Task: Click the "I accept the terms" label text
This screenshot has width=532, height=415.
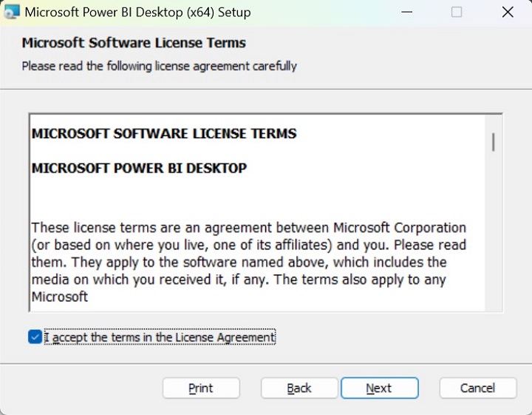Action: [160, 337]
